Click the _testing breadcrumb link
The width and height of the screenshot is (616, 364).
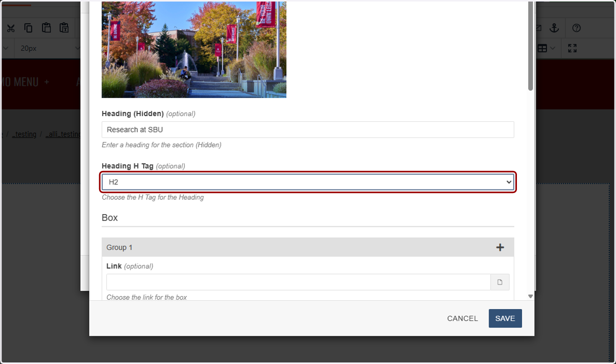tap(24, 135)
